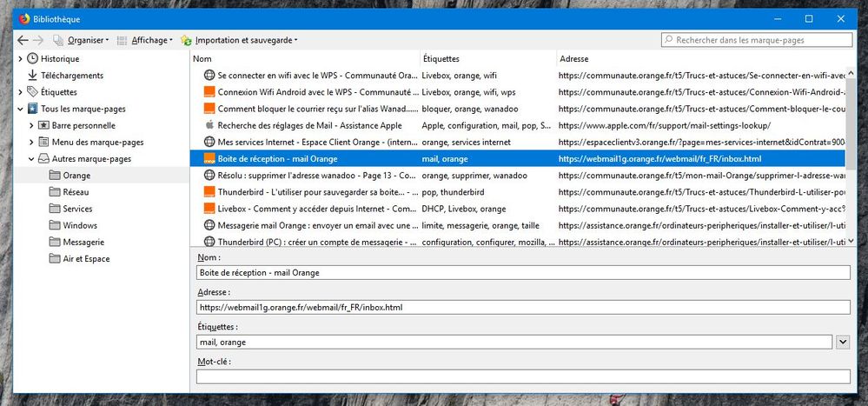Click tags 'Livebox, orange, wifi, wps'

(x=469, y=92)
